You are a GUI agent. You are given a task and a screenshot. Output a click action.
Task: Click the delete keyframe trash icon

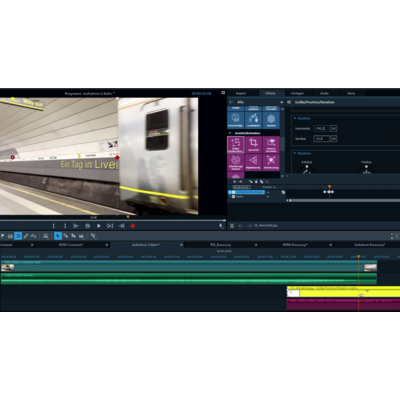tap(256, 182)
